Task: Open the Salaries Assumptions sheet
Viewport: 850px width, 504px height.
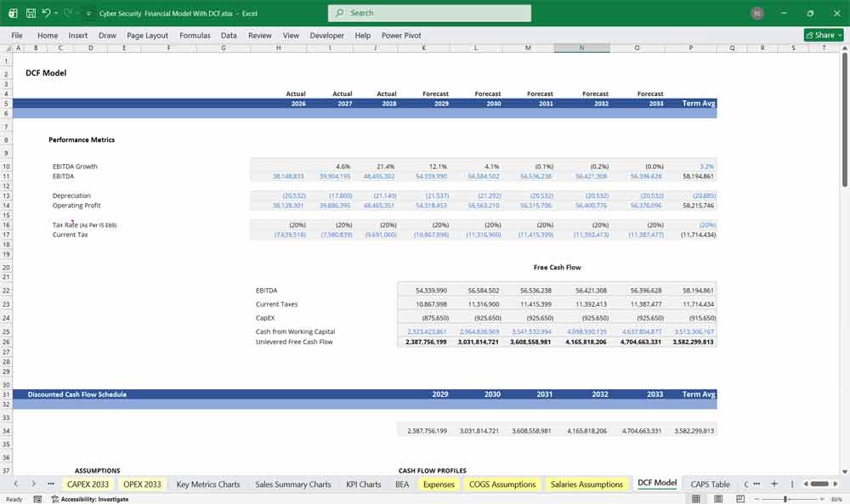Action: (x=586, y=484)
